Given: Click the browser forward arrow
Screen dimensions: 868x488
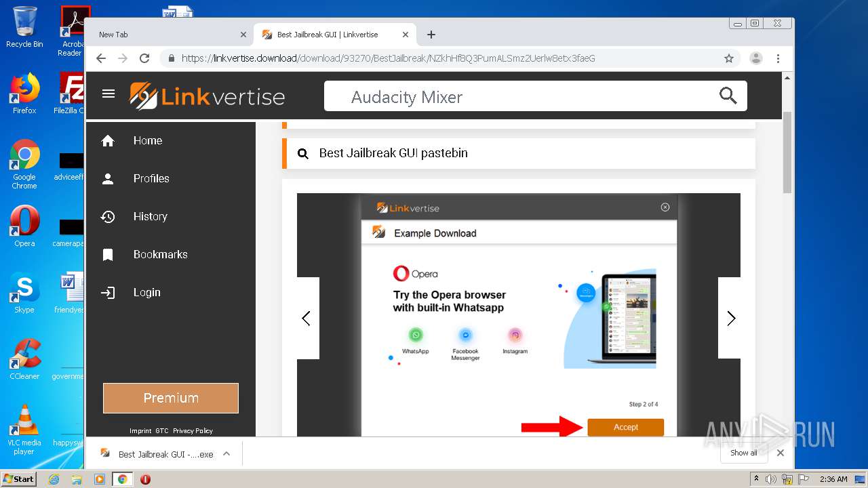Looking at the screenshot, I should pos(123,58).
